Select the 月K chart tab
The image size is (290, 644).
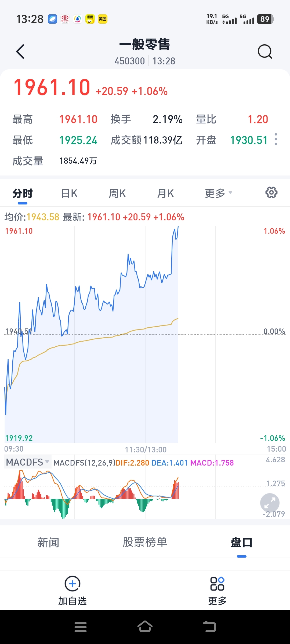165,193
